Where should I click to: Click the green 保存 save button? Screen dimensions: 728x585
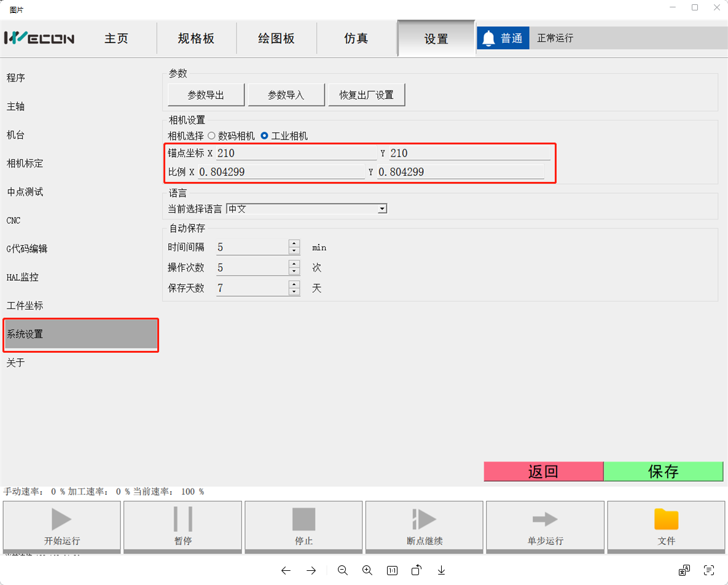click(x=663, y=471)
